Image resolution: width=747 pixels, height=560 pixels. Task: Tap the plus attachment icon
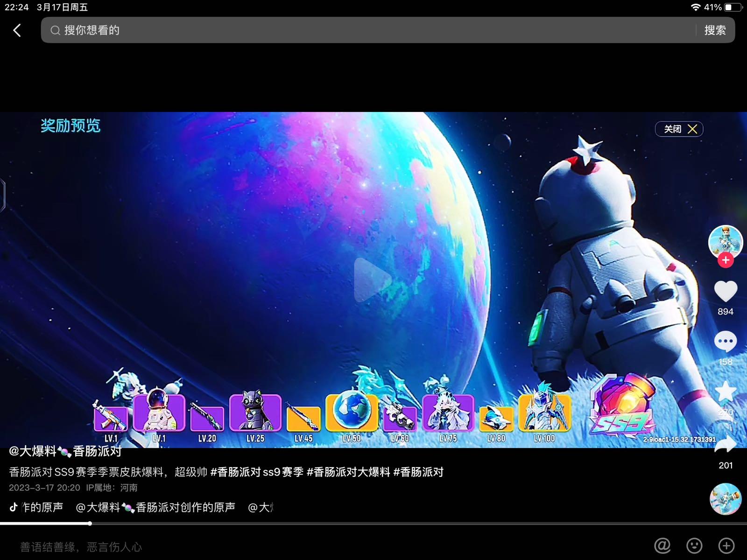coord(726,545)
